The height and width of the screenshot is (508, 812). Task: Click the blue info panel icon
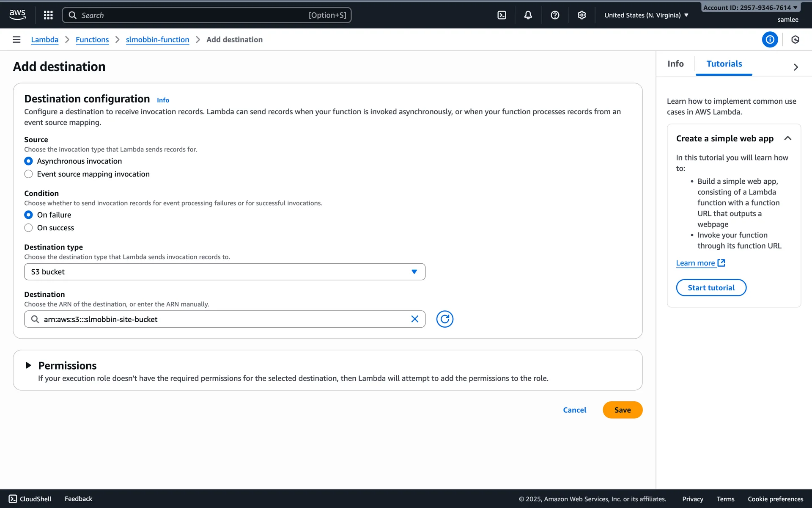[770, 40]
